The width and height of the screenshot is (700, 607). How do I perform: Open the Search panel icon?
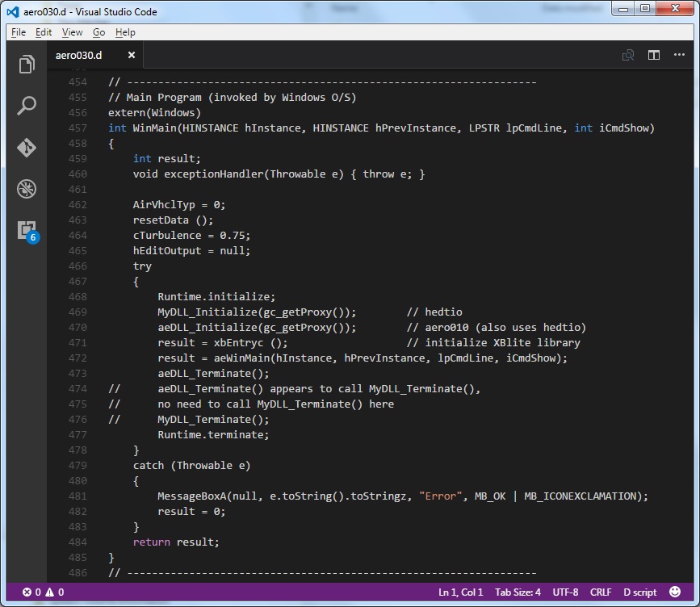pyautogui.click(x=27, y=106)
